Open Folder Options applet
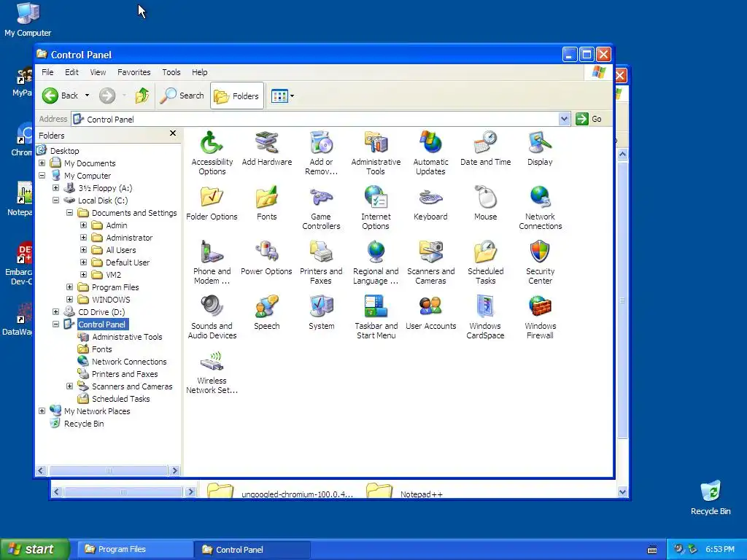 tap(212, 203)
